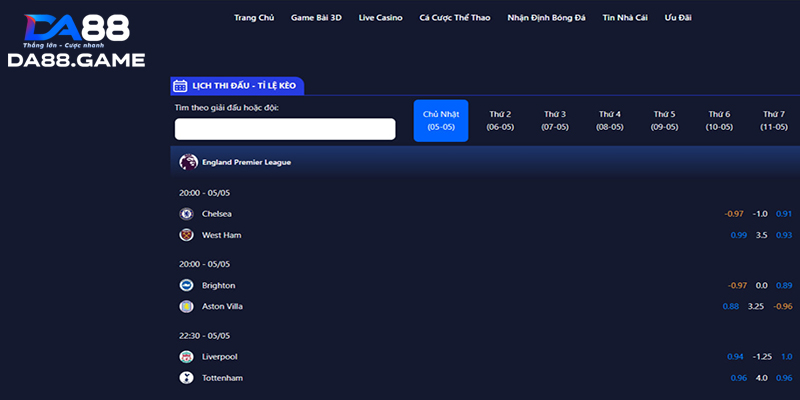Image resolution: width=800 pixels, height=400 pixels.
Task: Click the Brighton club badge
Action: (x=186, y=285)
